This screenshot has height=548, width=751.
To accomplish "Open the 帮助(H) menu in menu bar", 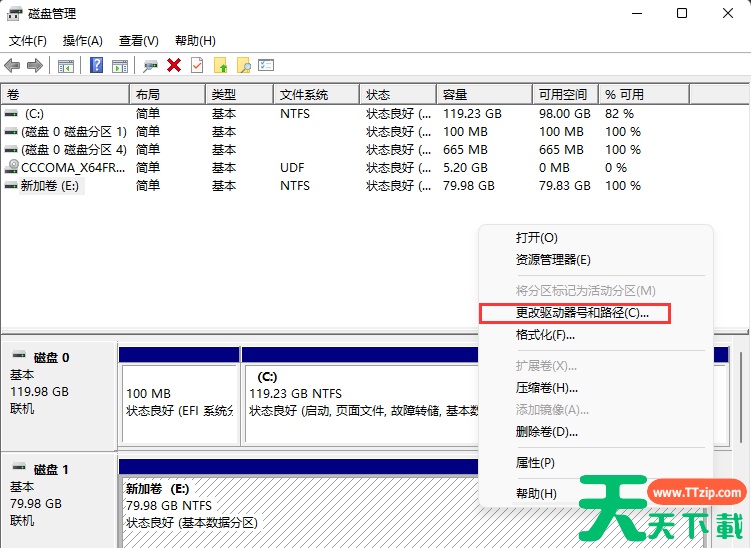I will coord(195,41).
